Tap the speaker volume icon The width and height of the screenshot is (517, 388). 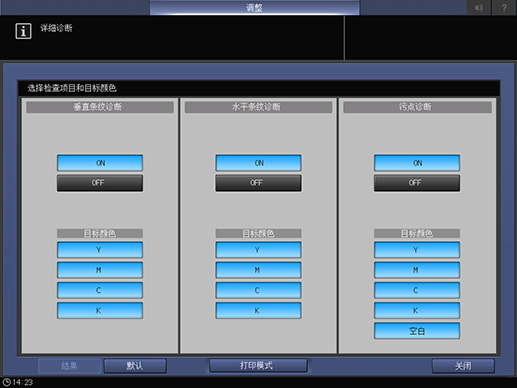coord(479,7)
